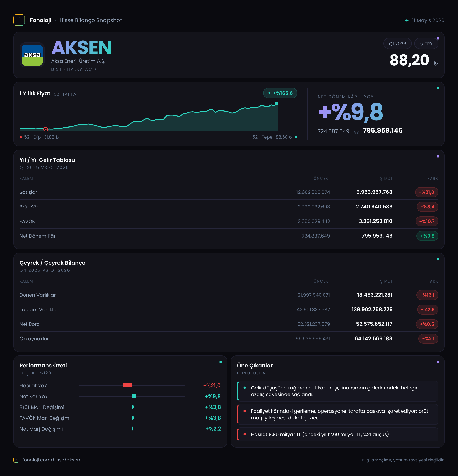Click the red bullet of Faaliyet kârındaki note

tap(244, 411)
